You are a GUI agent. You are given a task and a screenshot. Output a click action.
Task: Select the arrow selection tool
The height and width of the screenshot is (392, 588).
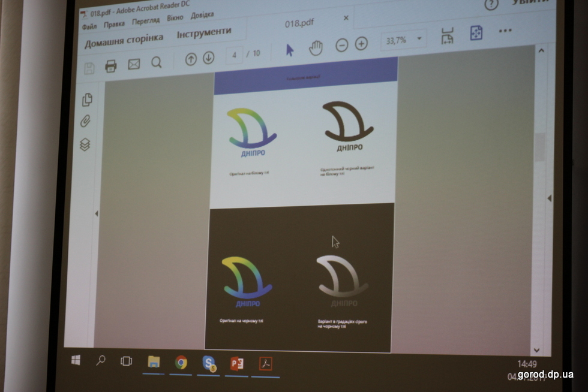click(289, 50)
